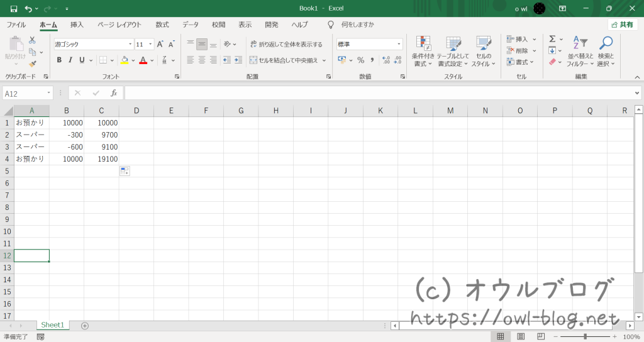Open the Insert (挿入) tab
This screenshot has width=644, height=342.
coord(77,25)
